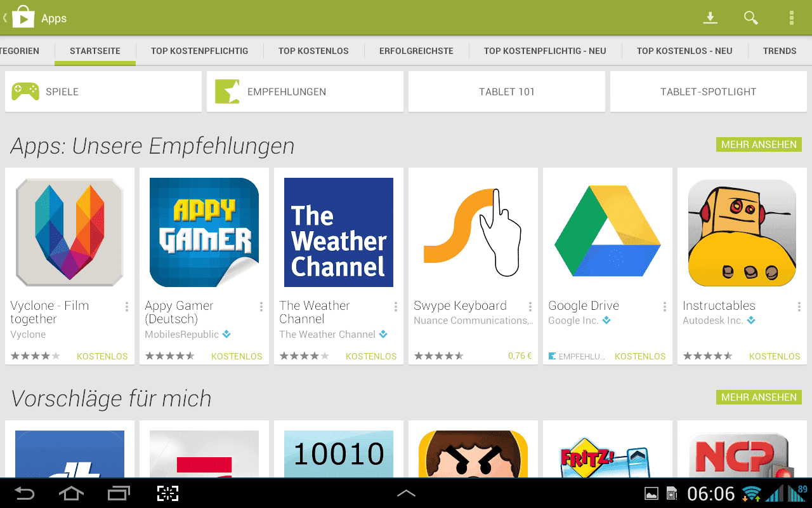
Task: Click Mehr ansehen for Unsere Empfehlungen
Action: click(759, 144)
